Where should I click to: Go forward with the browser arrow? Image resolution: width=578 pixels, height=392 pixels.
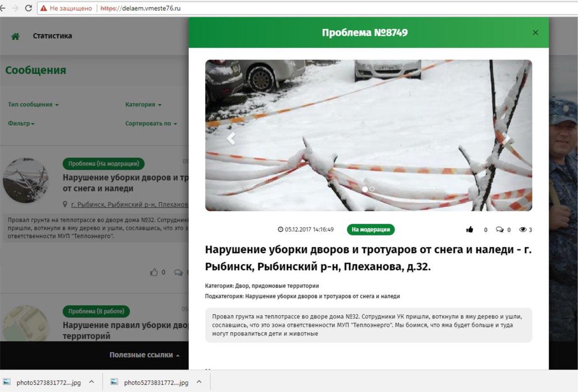tap(15, 8)
